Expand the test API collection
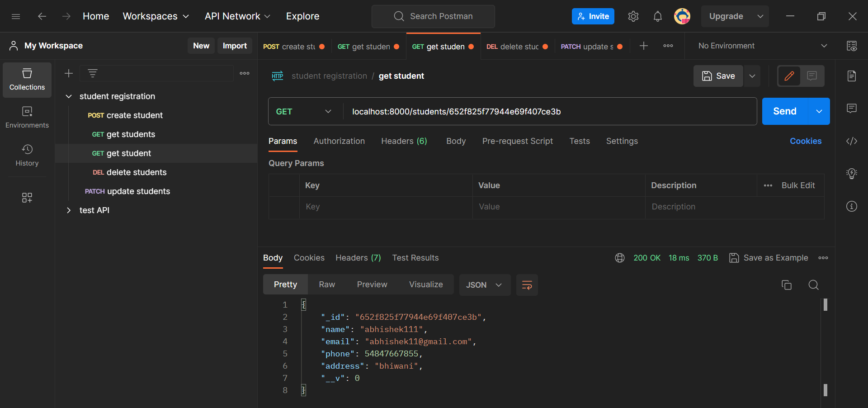 pyautogui.click(x=69, y=210)
